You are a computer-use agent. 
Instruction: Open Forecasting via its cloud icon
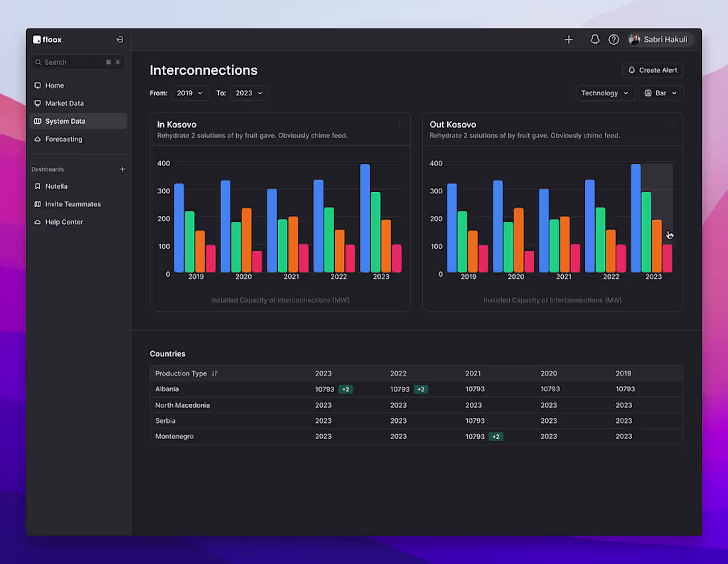pos(38,139)
